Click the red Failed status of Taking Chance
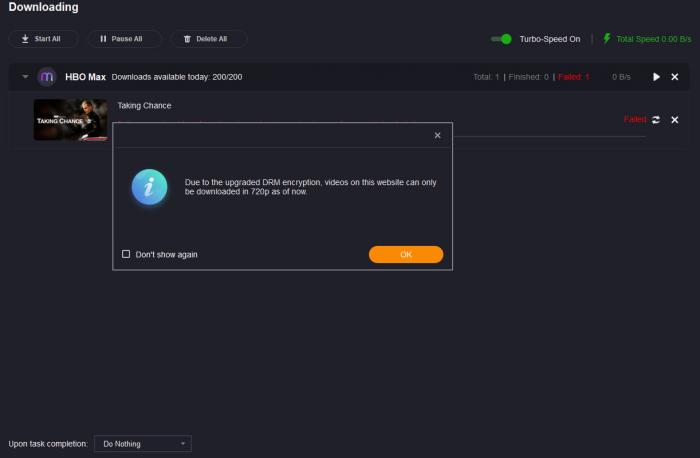700x458 pixels. [x=635, y=119]
